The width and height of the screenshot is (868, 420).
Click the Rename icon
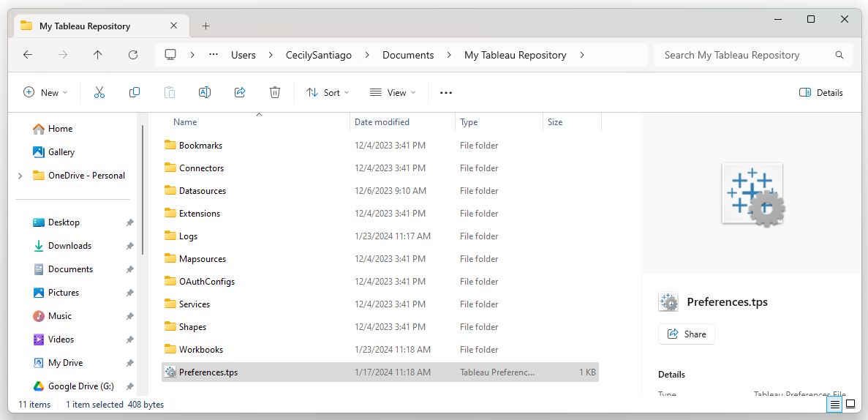pyautogui.click(x=205, y=92)
